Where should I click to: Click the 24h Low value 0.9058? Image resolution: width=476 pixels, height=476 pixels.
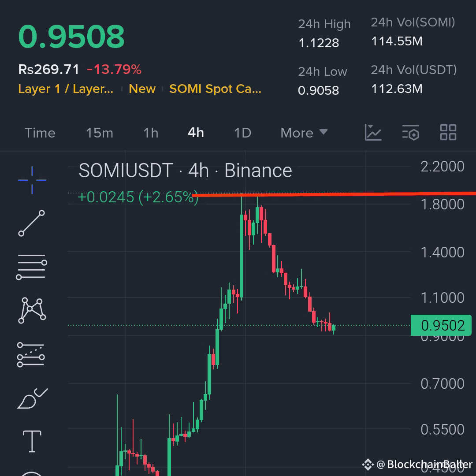(x=318, y=90)
